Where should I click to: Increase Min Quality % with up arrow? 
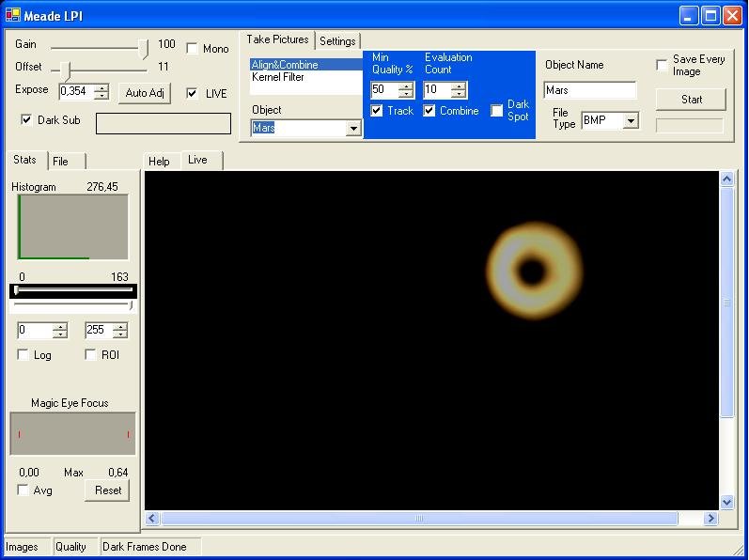point(406,86)
